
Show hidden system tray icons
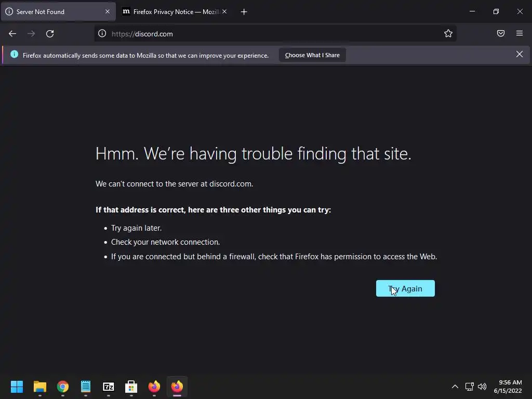point(455,387)
